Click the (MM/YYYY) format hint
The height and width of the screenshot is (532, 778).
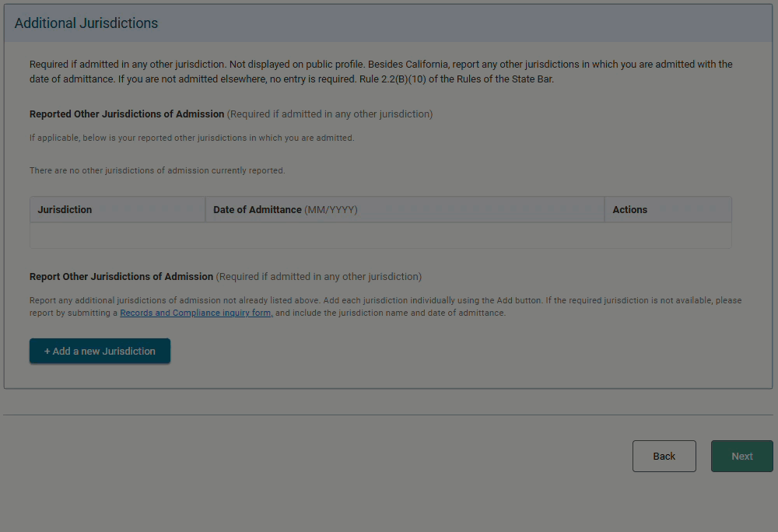pos(331,210)
